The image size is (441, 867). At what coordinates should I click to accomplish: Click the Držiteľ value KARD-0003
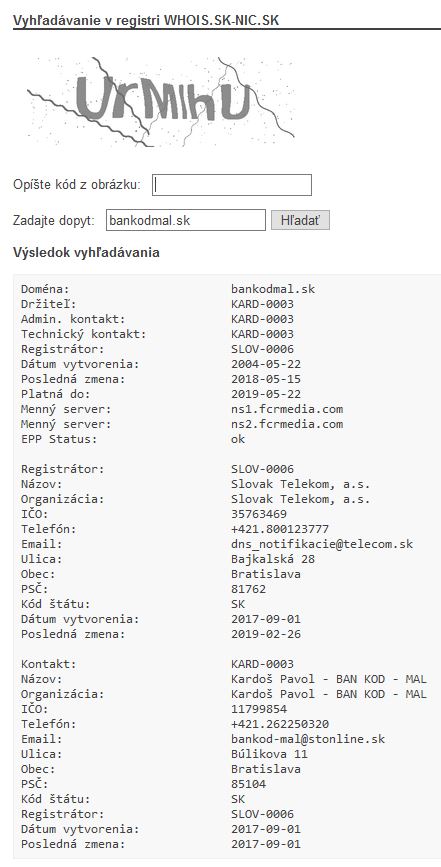pyautogui.click(x=262, y=304)
